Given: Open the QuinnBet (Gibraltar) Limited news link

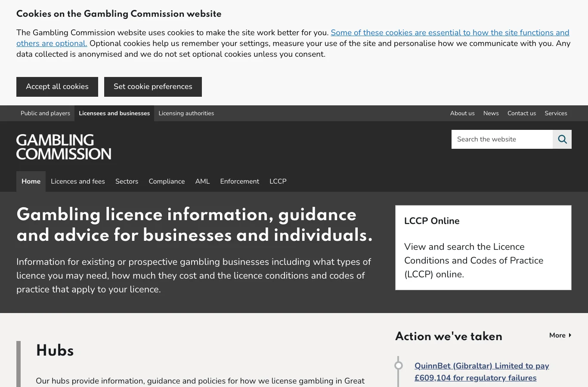Looking at the screenshot, I should click(x=482, y=372).
